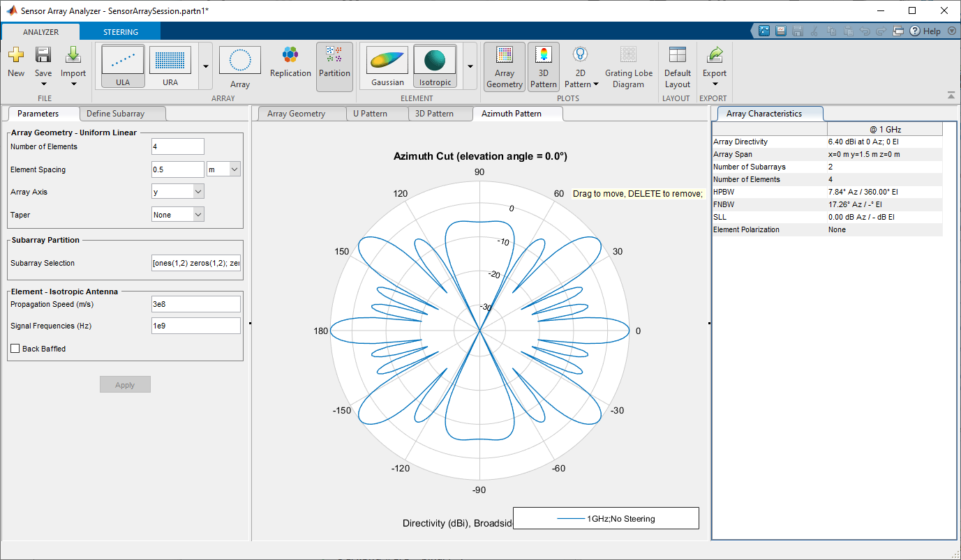This screenshot has height=560, width=961.
Task: Click the Export icon
Action: point(715,56)
